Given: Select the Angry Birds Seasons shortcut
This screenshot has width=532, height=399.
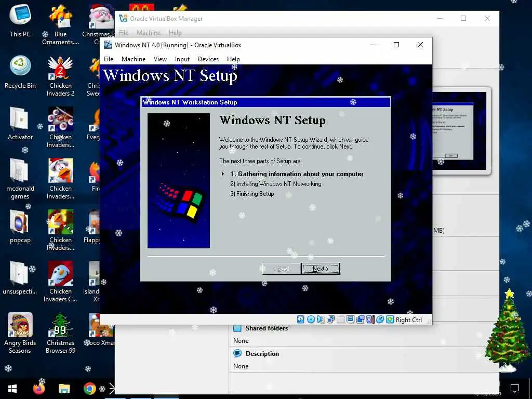Looking at the screenshot, I should [x=20, y=333].
